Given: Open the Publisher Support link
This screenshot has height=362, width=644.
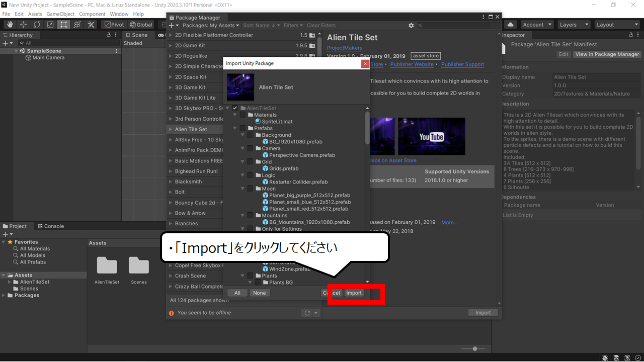Looking at the screenshot, I should (462, 64).
